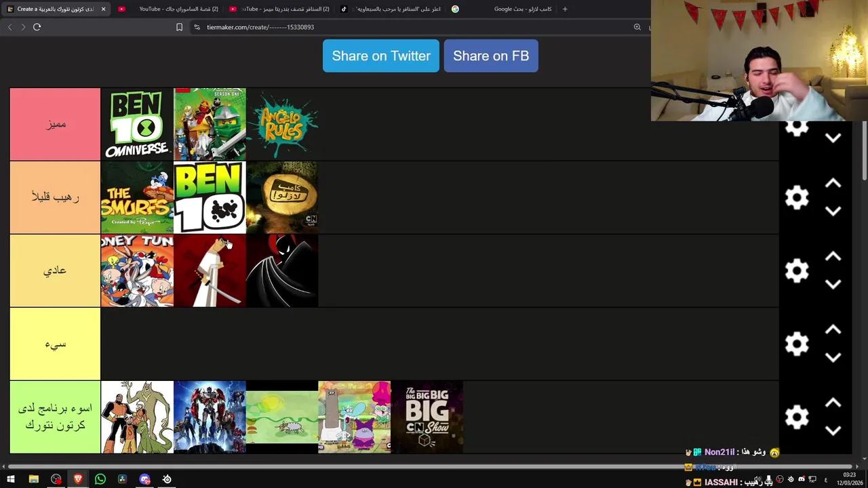Open SteelSeries app from the taskbar

(167, 479)
